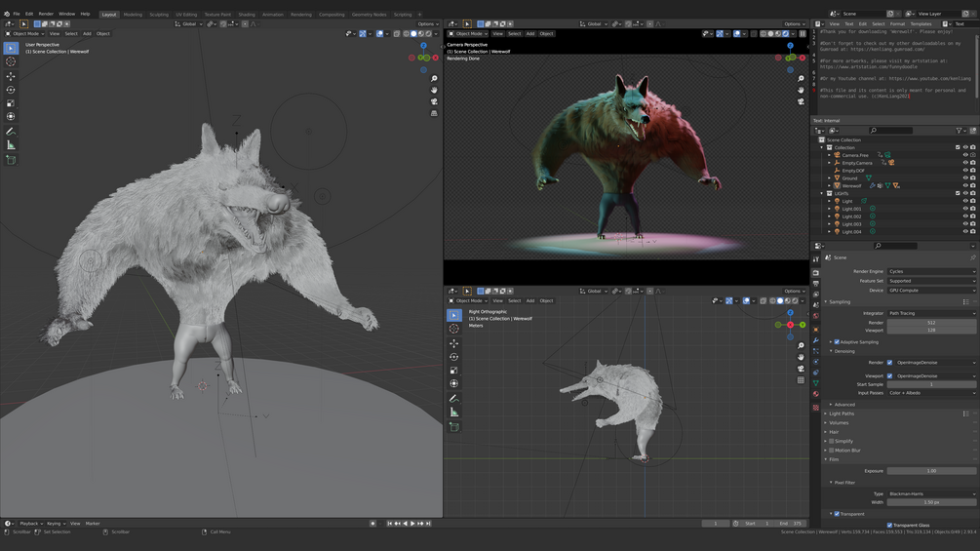Expand Light Paths panel
This screenshot has height=551, width=980.
pyautogui.click(x=842, y=413)
